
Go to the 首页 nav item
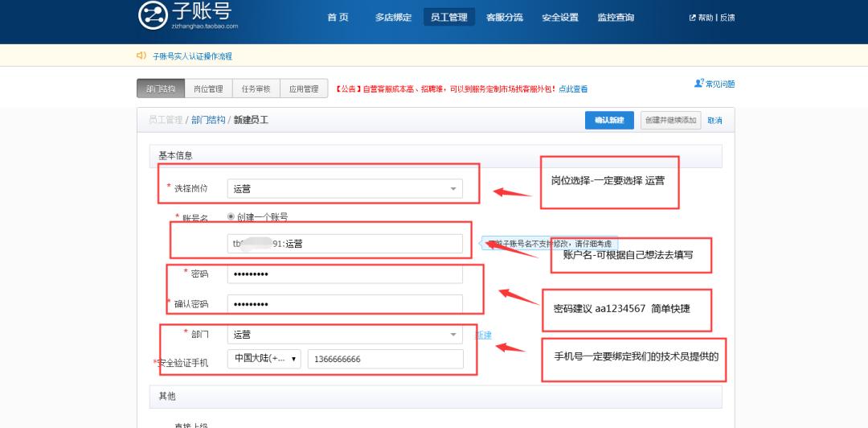(x=338, y=17)
